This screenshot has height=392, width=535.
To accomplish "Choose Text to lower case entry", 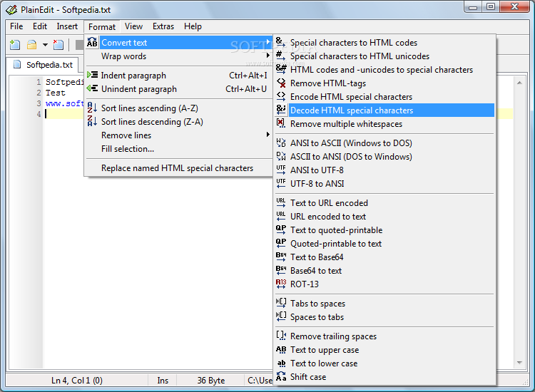I will click(x=384, y=363).
